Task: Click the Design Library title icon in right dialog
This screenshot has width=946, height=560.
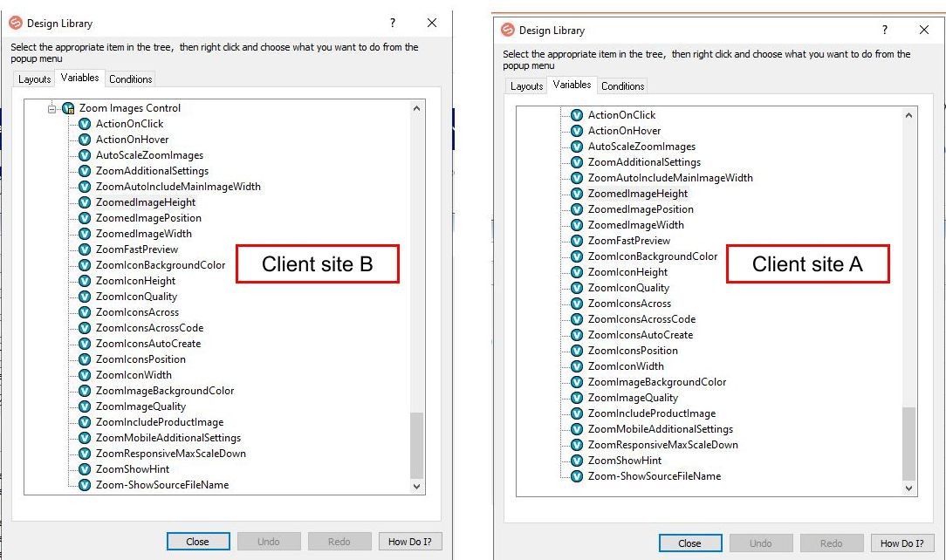Action: pos(508,31)
